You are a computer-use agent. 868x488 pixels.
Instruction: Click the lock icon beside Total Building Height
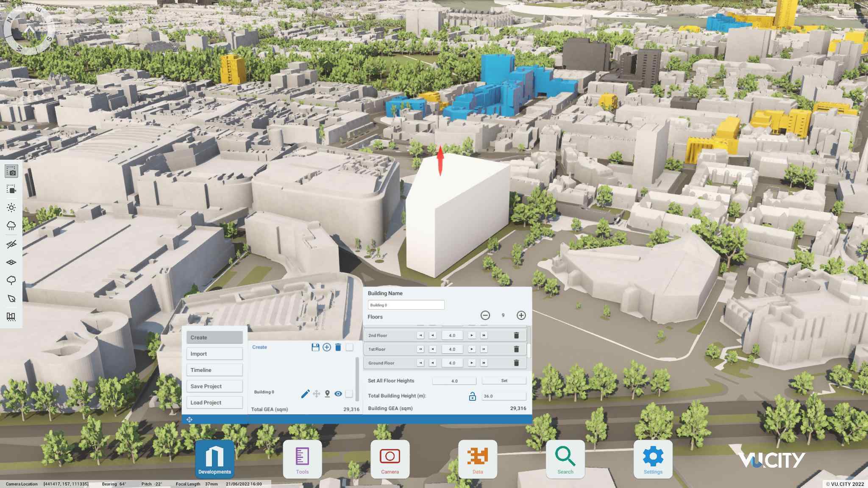tap(472, 396)
